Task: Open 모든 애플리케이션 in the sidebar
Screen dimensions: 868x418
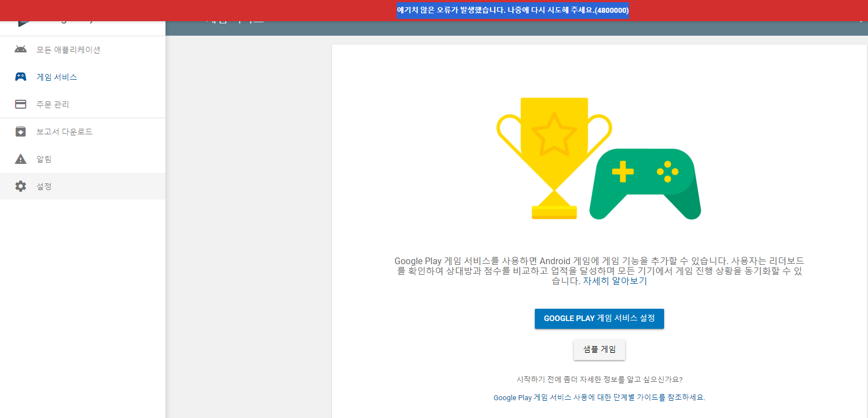Action: (82, 50)
